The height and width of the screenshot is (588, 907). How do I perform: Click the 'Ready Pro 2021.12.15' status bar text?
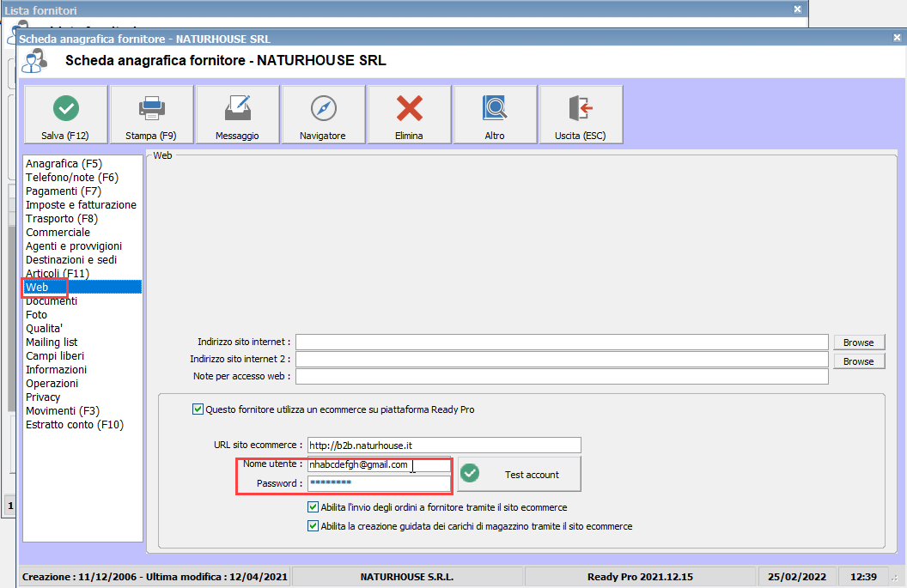641,577
